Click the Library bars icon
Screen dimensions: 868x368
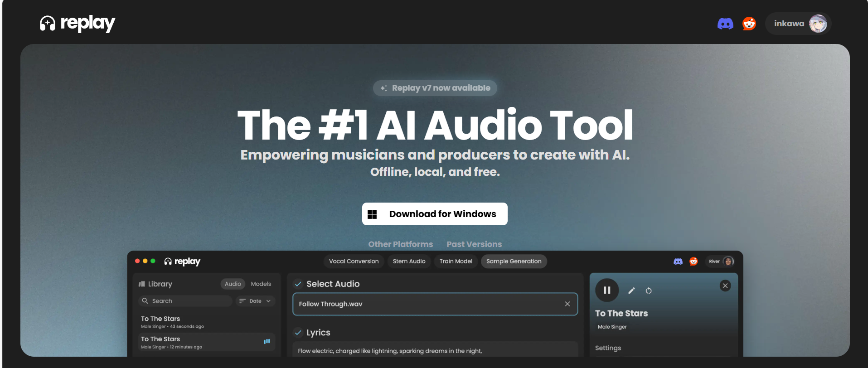[142, 284]
